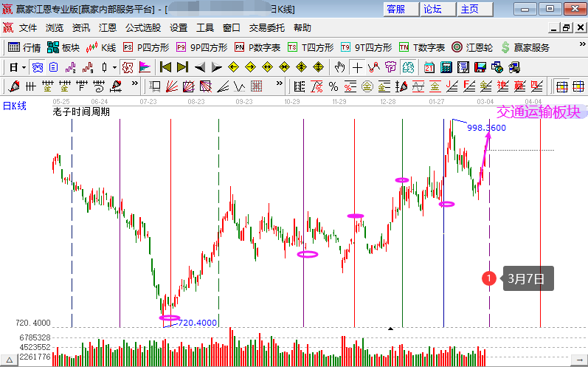588x367 pixels.
Task: Open the T四方形 tool
Action: 311,48
